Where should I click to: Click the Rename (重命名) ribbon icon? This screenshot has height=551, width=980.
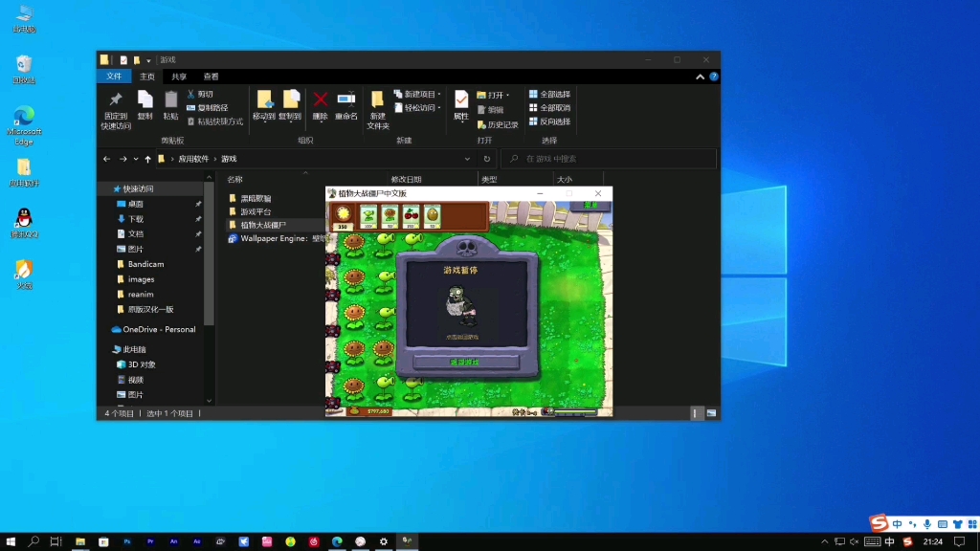(346, 105)
